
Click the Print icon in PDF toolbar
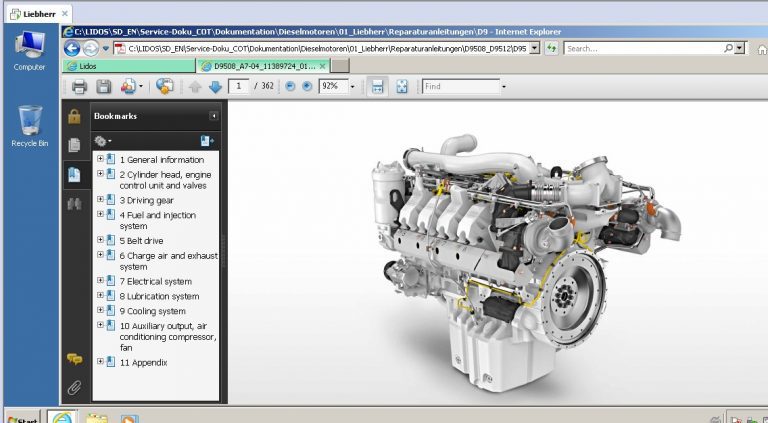pyautogui.click(x=79, y=87)
